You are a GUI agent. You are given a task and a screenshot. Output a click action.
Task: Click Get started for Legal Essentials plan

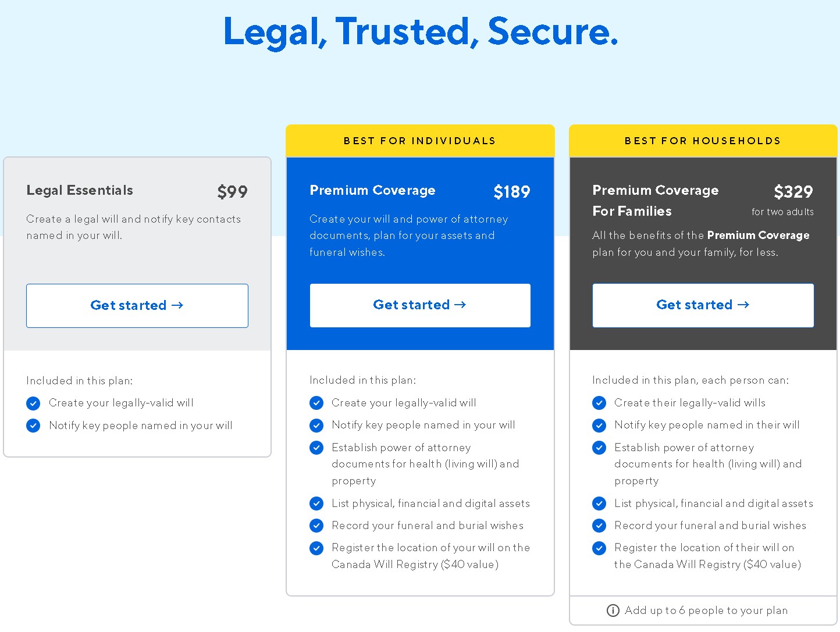click(x=137, y=306)
